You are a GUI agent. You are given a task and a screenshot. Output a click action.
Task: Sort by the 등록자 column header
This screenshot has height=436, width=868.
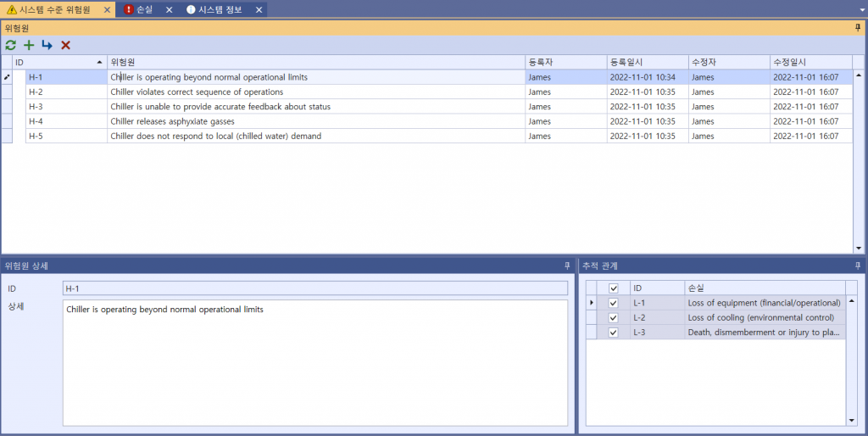coord(565,62)
